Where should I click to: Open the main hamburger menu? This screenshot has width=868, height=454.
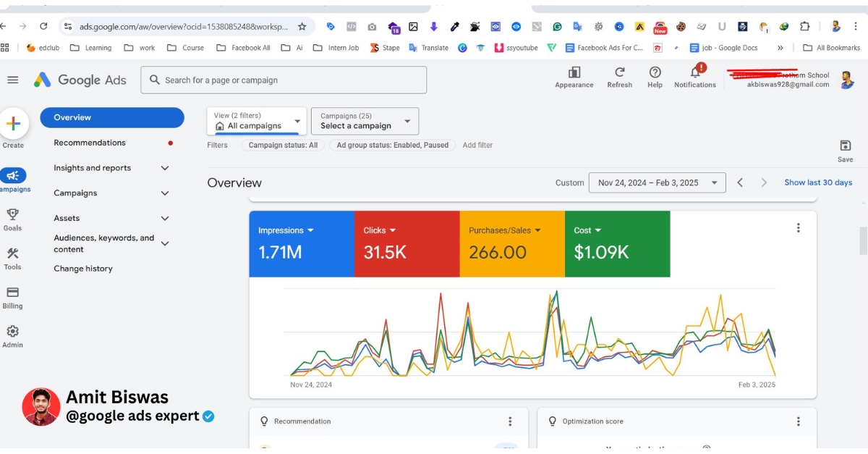[x=12, y=80]
